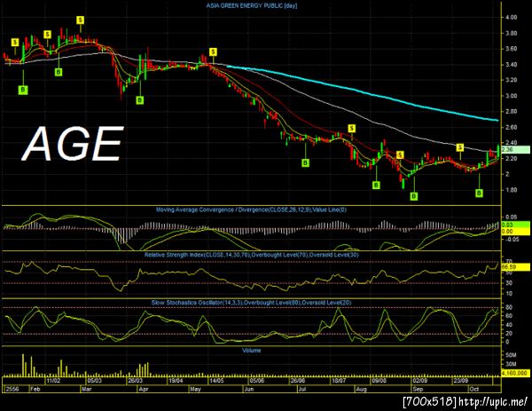Click the 09/08 date label on the time axis
Viewport: 532px width, 411px height.
click(x=379, y=381)
